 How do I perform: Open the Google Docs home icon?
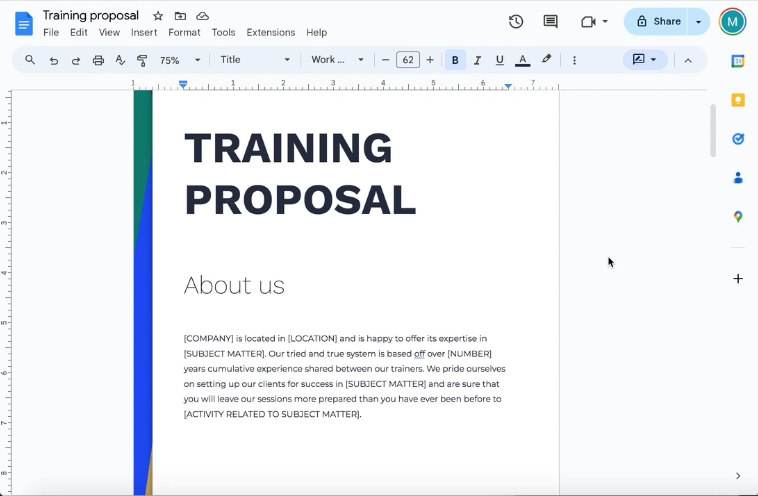point(24,24)
